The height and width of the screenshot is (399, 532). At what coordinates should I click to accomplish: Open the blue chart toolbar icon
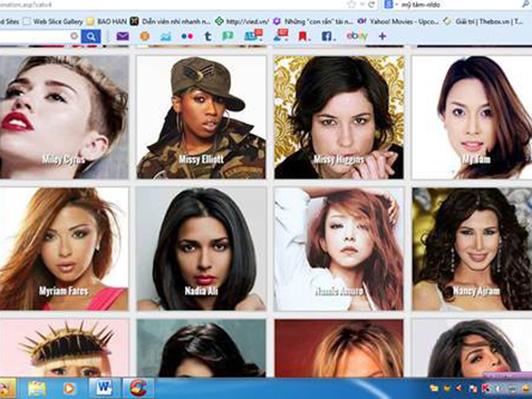(x=166, y=36)
